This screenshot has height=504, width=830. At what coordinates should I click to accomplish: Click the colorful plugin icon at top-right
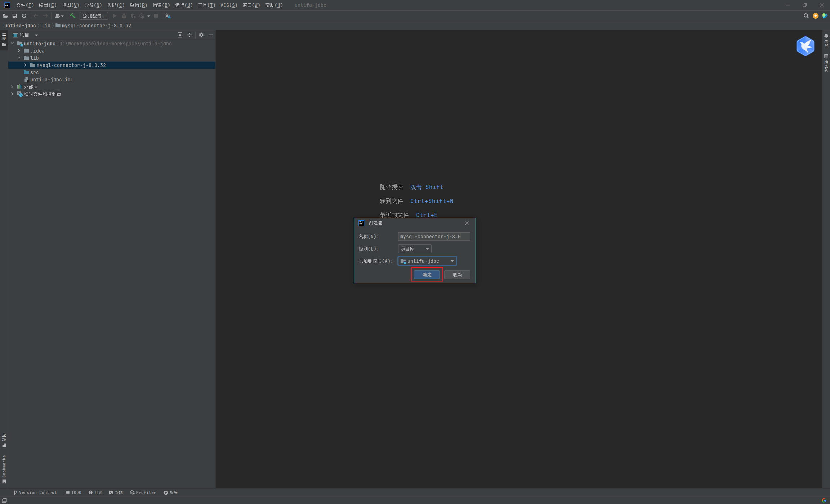point(825,16)
